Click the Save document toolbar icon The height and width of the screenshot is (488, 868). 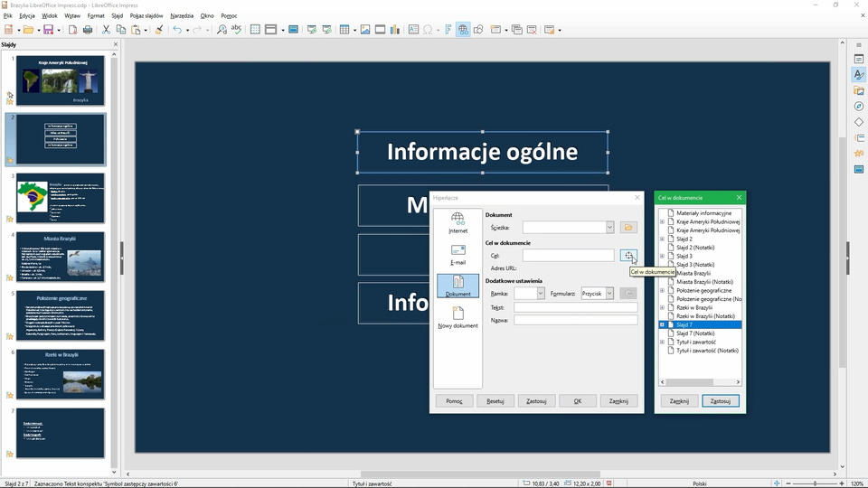point(47,30)
